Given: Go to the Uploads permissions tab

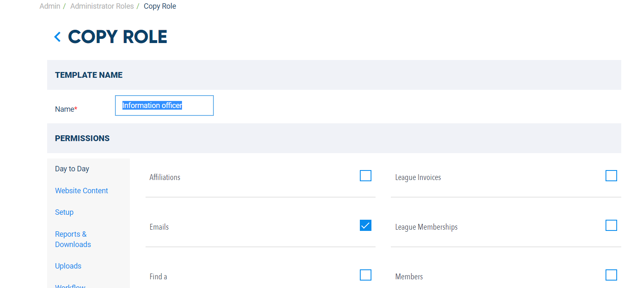Looking at the screenshot, I should [x=68, y=266].
